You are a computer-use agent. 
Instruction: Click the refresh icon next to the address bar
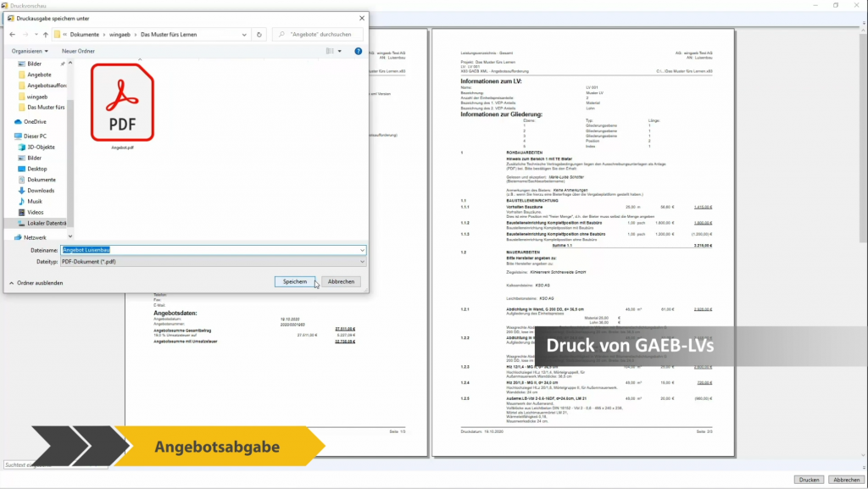(259, 34)
